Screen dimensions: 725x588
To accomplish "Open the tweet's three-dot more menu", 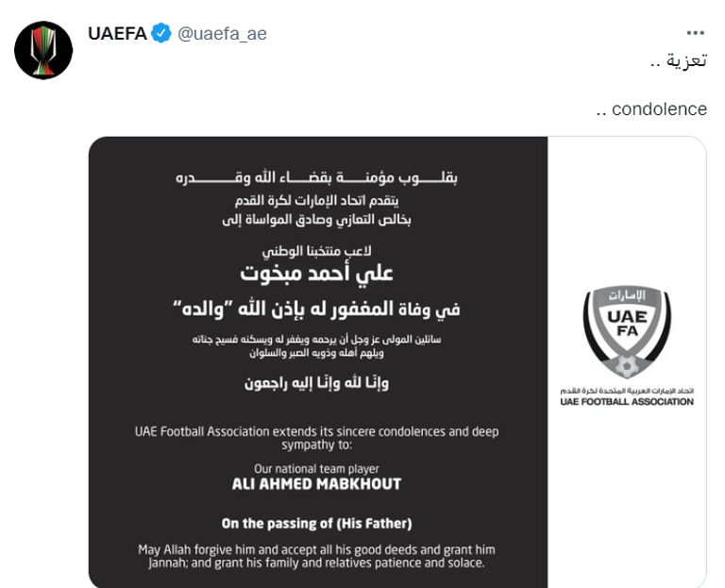I will click(x=696, y=32).
